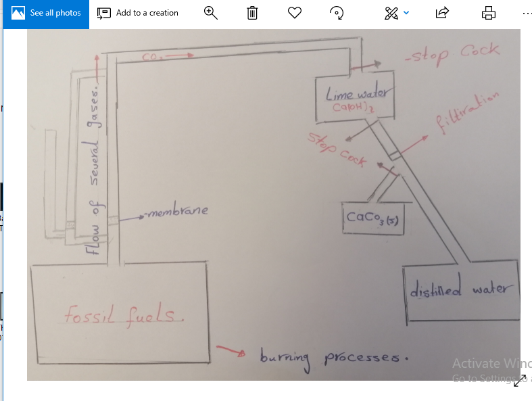
Task: Click the displayed diagram photo
Action: pos(274,205)
